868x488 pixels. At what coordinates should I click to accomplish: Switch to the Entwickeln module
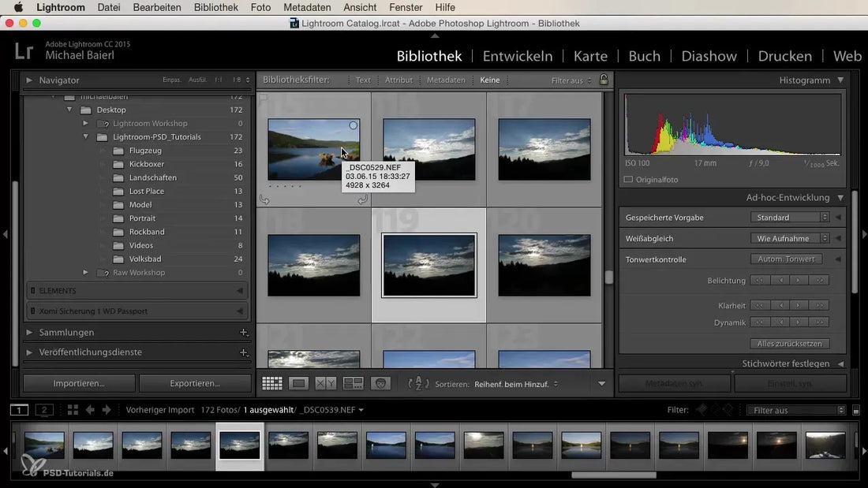coord(517,56)
